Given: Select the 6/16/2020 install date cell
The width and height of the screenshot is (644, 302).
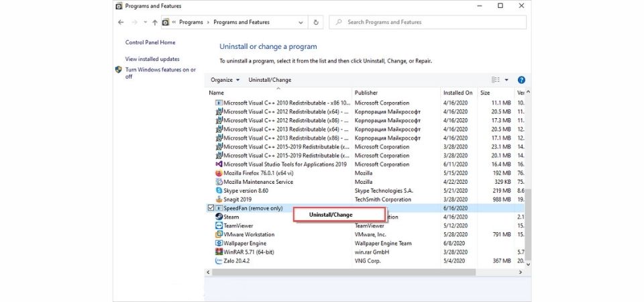Looking at the screenshot, I should point(455,208).
